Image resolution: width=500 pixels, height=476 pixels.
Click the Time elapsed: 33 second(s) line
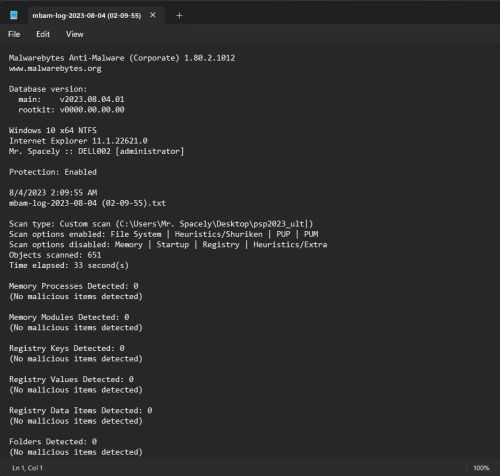[x=69, y=265]
